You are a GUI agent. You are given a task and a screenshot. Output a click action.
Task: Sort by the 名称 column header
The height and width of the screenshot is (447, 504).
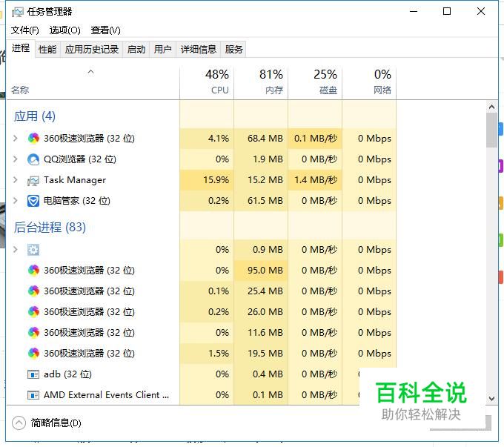tap(93, 83)
